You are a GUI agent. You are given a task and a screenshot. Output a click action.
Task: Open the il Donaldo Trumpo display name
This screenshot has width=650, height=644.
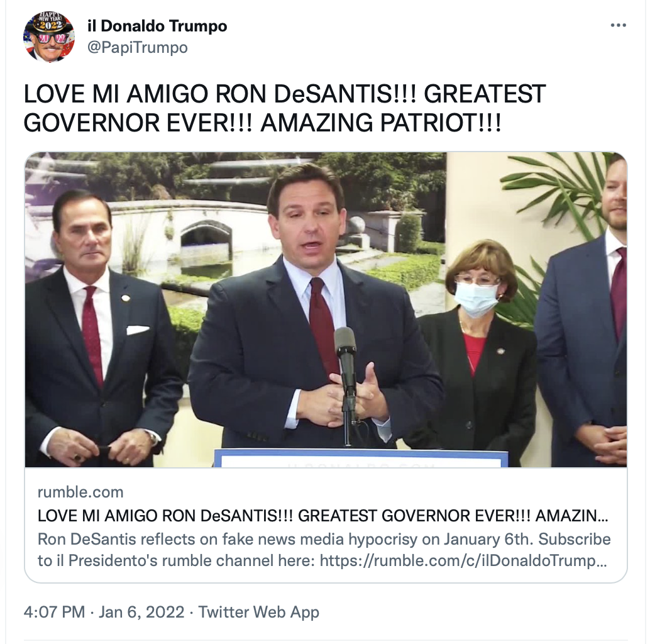pyautogui.click(x=157, y=26)
